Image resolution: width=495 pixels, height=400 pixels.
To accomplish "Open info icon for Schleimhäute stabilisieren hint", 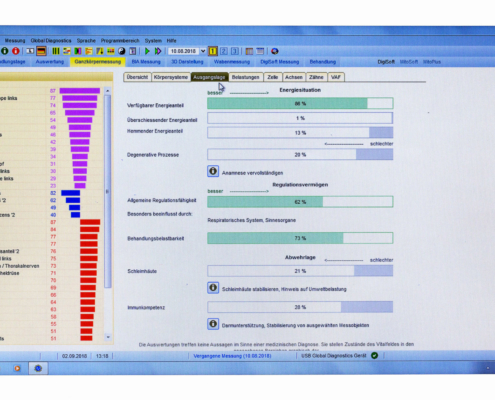I will [x=213, y=288].
